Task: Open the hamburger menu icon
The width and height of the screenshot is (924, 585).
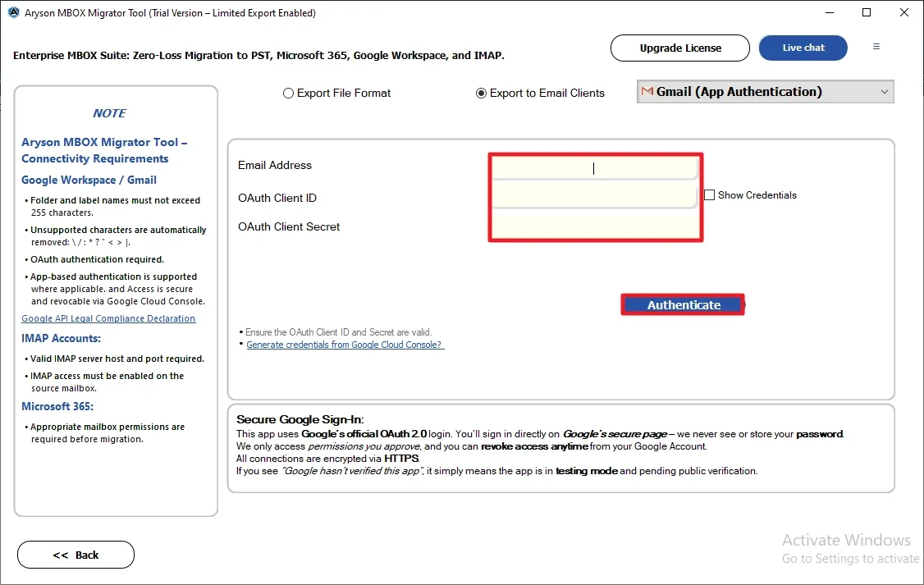Action: (876, 47)
